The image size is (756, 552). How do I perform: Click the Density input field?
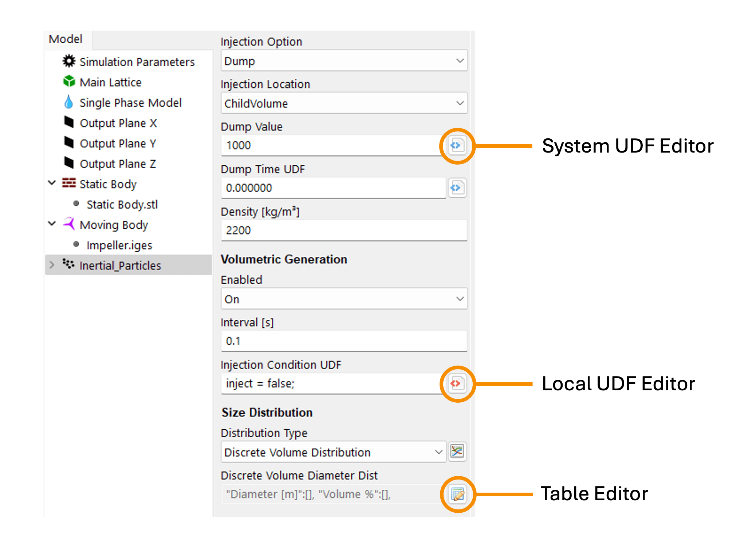[x=343, y=230]
